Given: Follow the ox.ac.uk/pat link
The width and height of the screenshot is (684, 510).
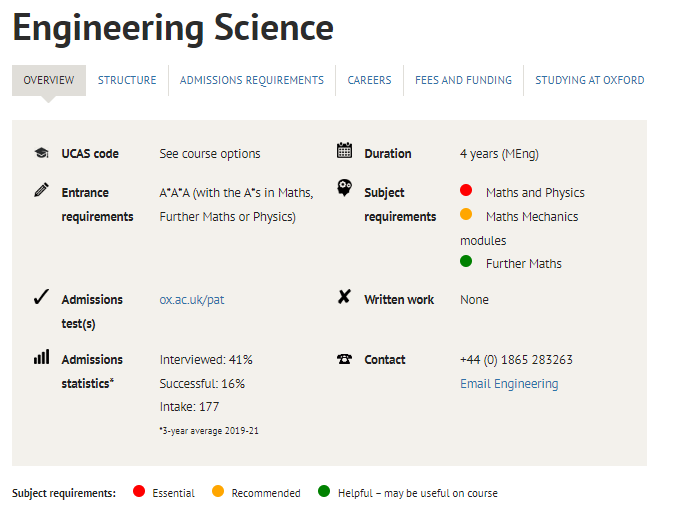Looking at the screenshot, I should point(192,300).
